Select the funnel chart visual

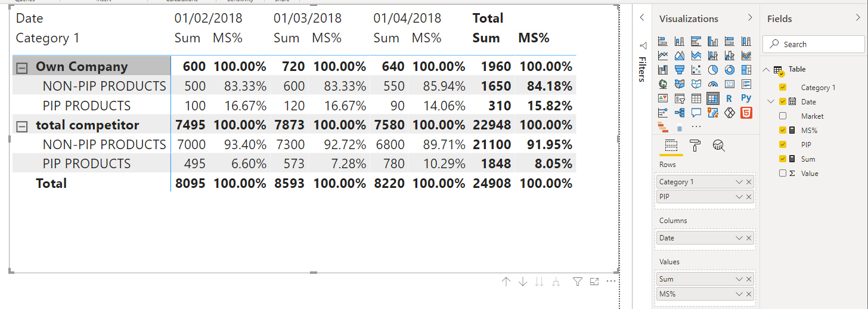point(679,70)
